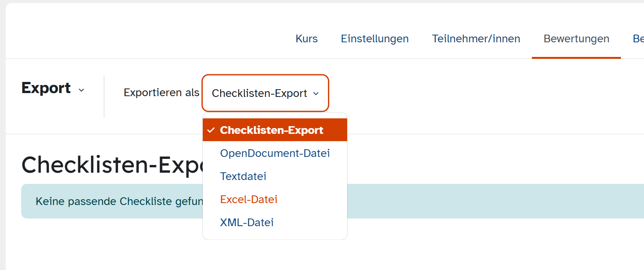Open the cut-off tab after Bewertungen
644x270 pixels.
(x=638, y=39)
